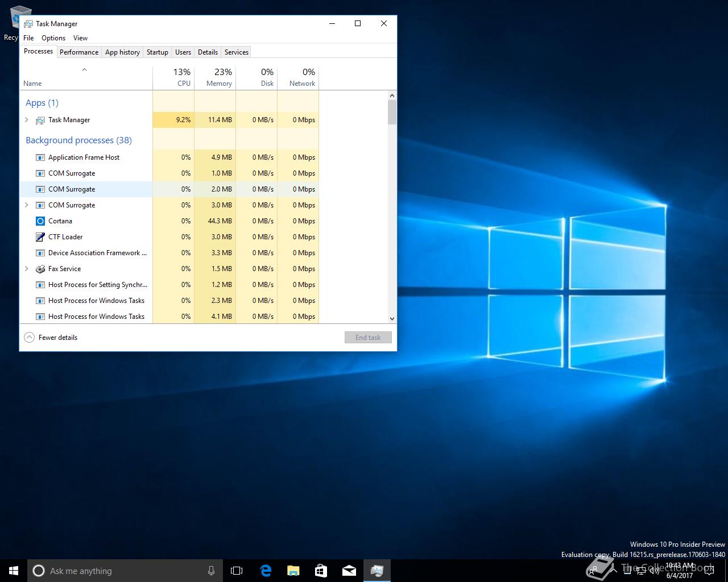The image size is (728, 582).
Task: Click the Task Manager taskbar icon
Action: 377,571
